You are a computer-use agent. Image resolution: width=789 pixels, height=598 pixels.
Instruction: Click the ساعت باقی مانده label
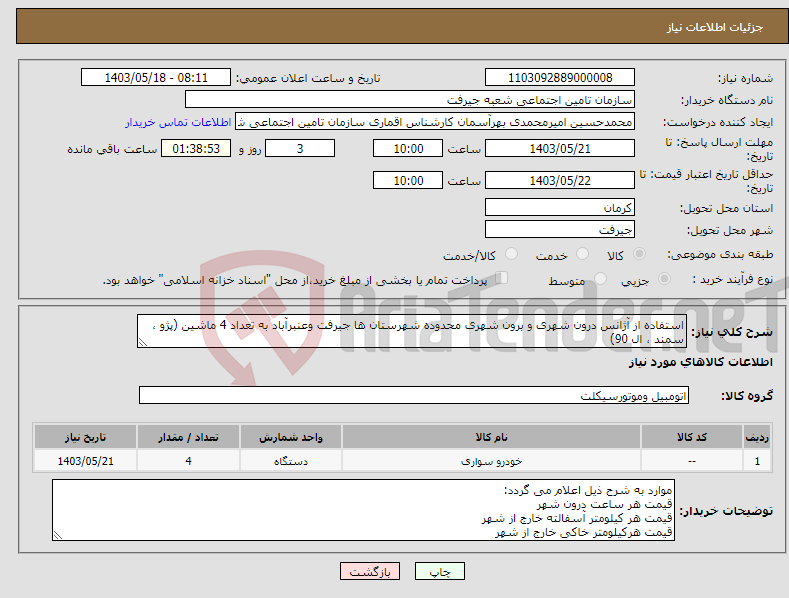pos(112,150)
